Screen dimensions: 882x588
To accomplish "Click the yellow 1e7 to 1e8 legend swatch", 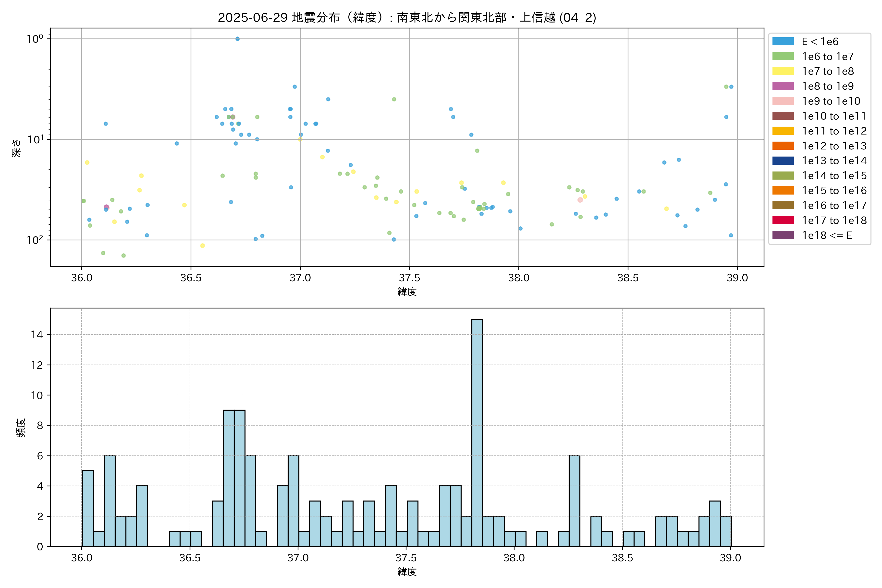I will [x=783, y=71].
